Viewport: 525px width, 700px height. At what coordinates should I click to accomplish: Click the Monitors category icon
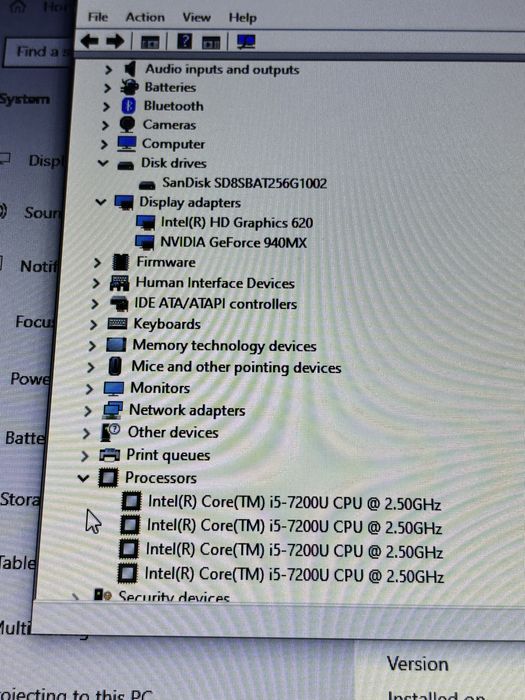(x=114, y=388)
